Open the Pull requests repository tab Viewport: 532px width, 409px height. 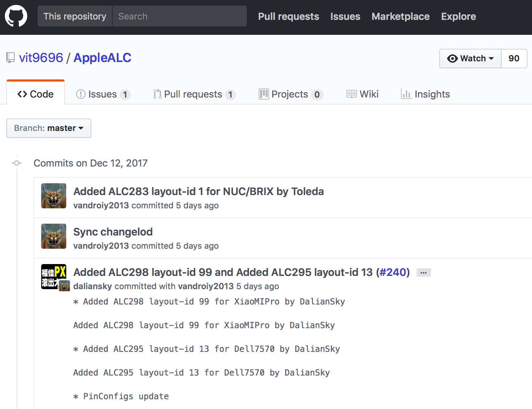tap(195, 94)
